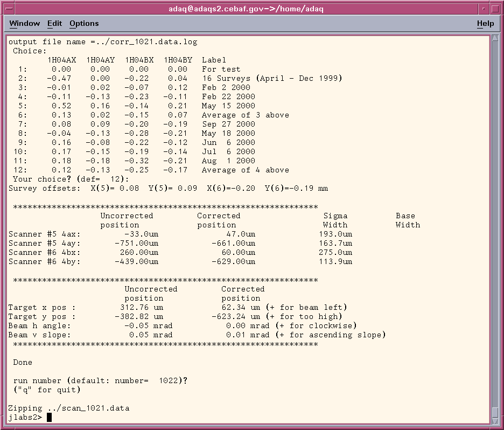This screenshot has width=504, height=430.
Task: Click the 'Average of 3 above' label
Action: pos(246,115)
